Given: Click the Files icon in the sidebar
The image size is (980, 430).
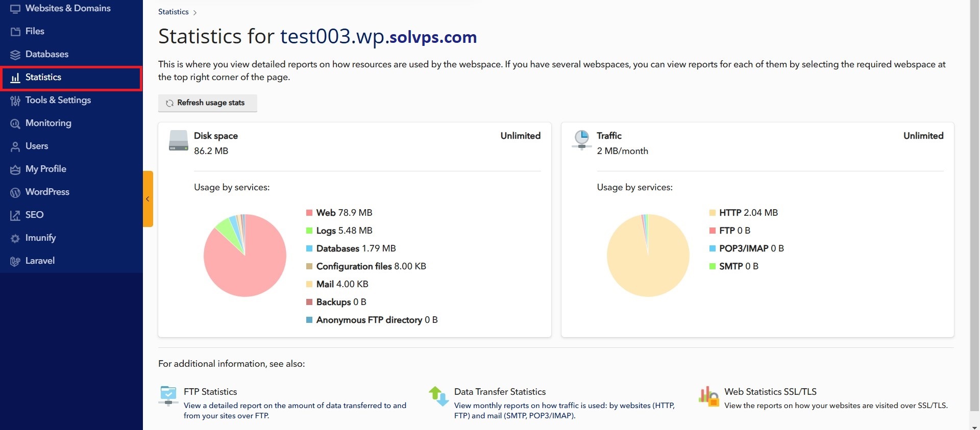Looking at the screenshot, I should (x=15, y=32).
